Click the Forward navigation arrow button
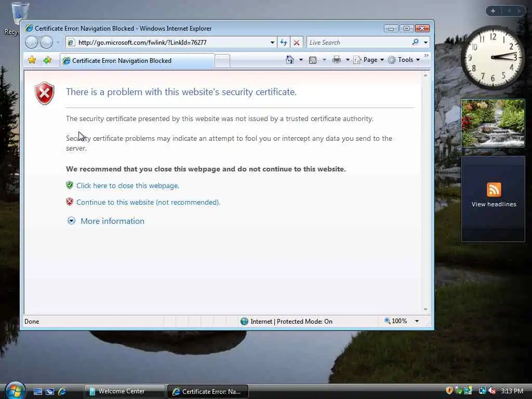 point(46,43)
